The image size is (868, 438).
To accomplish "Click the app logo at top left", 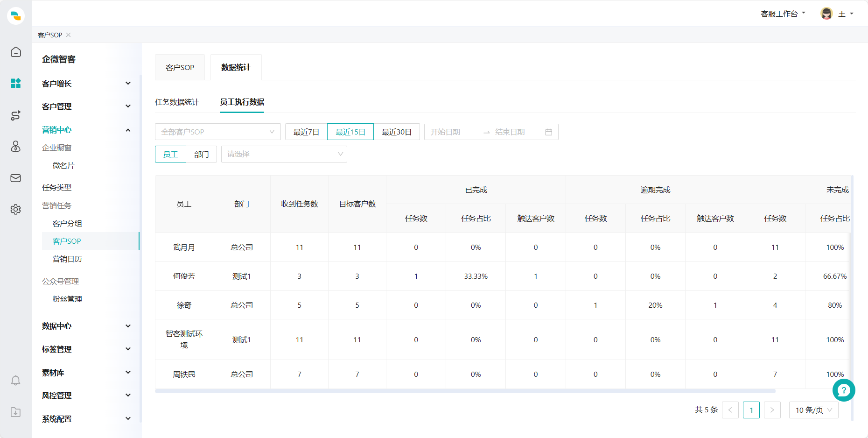I will tap(16, 15).
